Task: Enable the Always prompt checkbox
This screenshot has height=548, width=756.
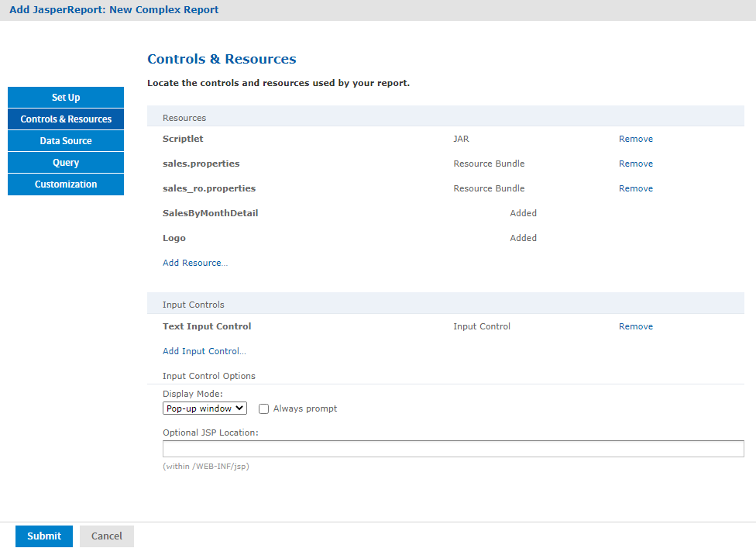Action: 263,409
